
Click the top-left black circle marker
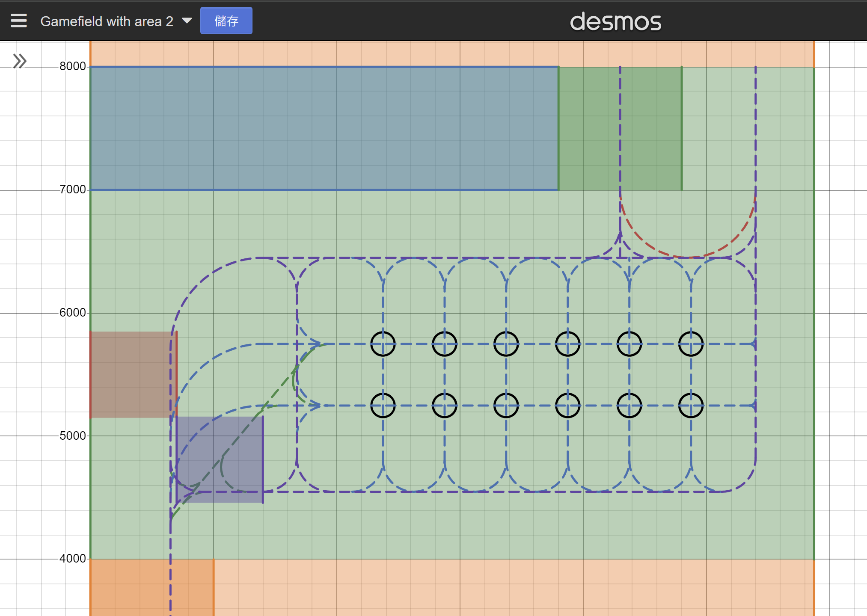tap(383, 344)
